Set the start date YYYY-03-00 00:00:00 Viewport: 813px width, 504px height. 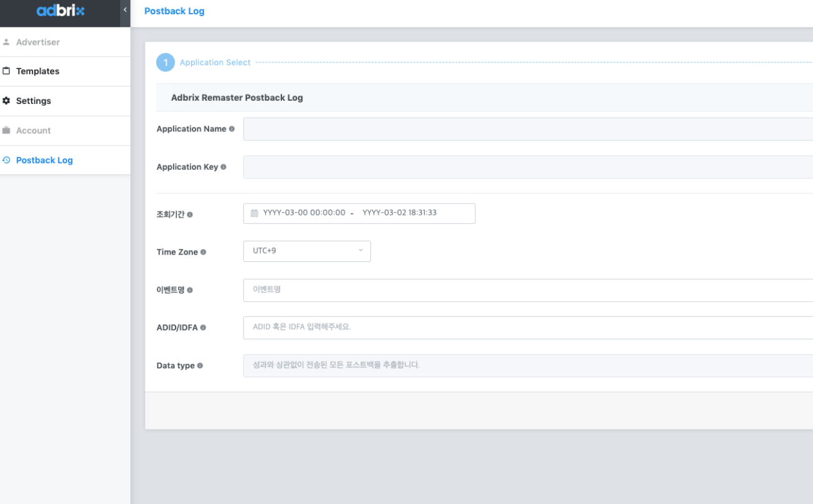click(304, 213)
